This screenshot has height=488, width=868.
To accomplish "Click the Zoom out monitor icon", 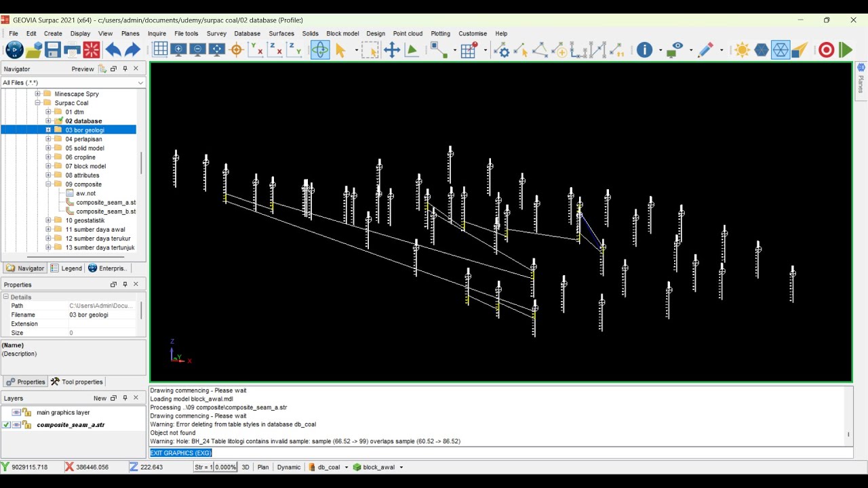I will 198,49.
